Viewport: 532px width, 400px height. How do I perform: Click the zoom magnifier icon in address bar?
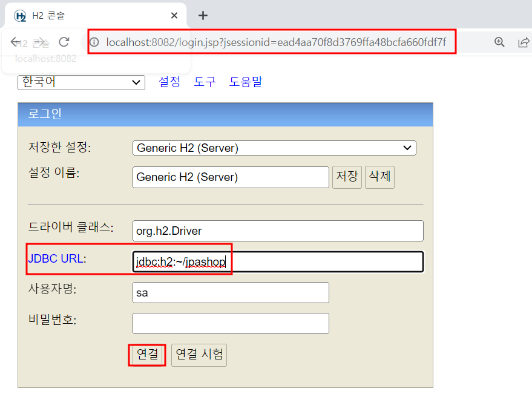[x=499, y=42]
